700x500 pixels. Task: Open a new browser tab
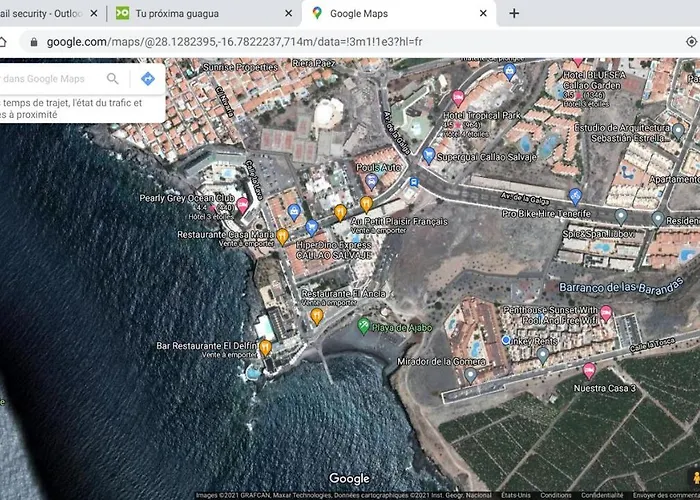pos(514,14)
